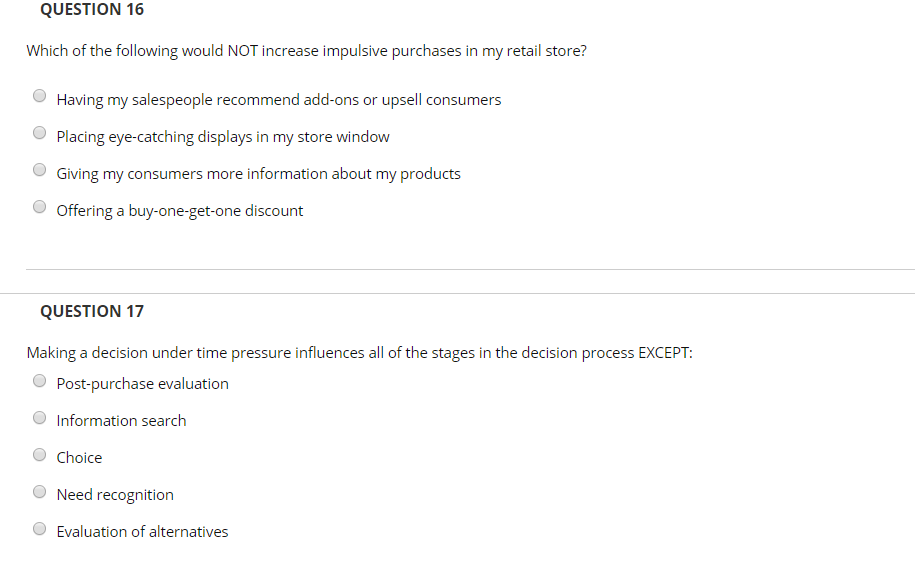This screenshot has width=915, height=566.
Task: Click the 'Offering a buy-one-get-one discount' answer text
Action: click(x=180, y=211)
